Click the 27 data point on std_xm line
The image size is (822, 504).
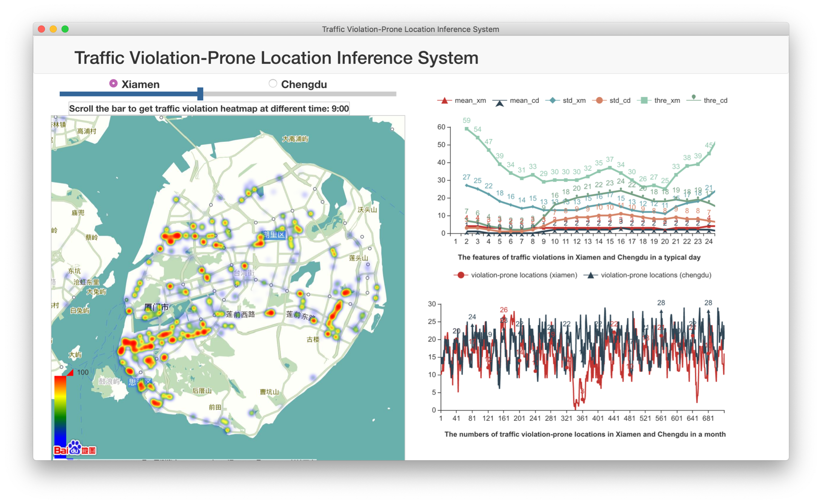[467, 185]
